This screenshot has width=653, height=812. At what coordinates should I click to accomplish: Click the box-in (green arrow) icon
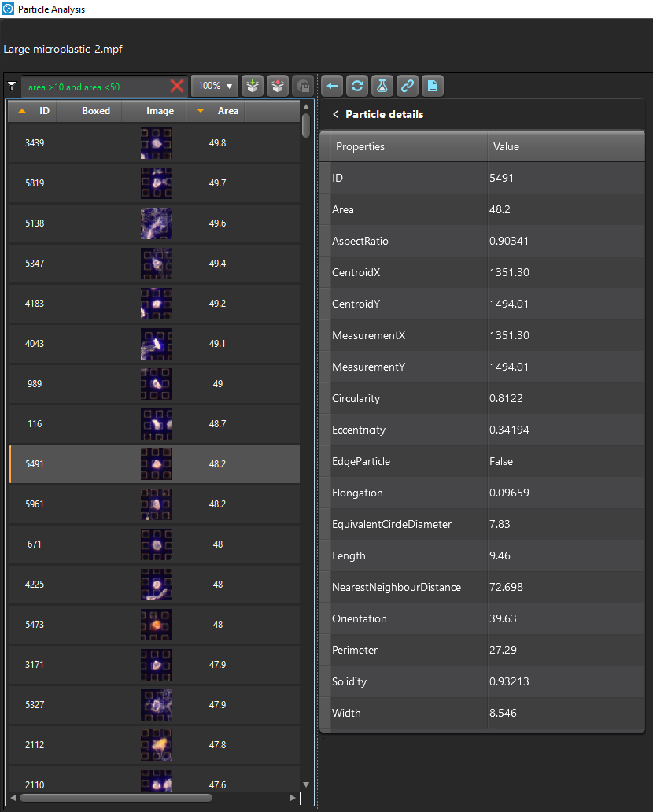(x=253, y=86)
